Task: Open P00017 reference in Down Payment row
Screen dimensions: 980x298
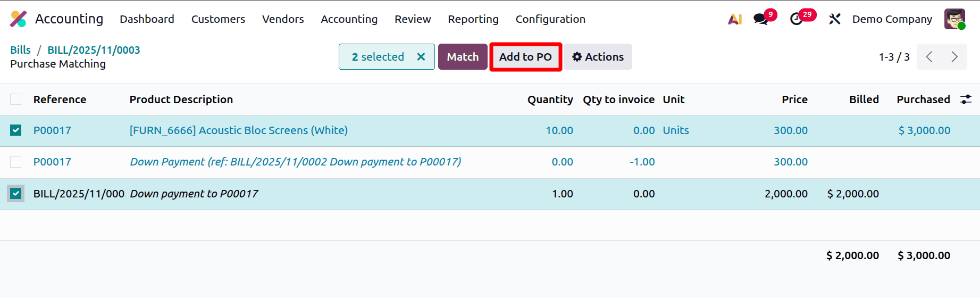Action: click(52, 162)
